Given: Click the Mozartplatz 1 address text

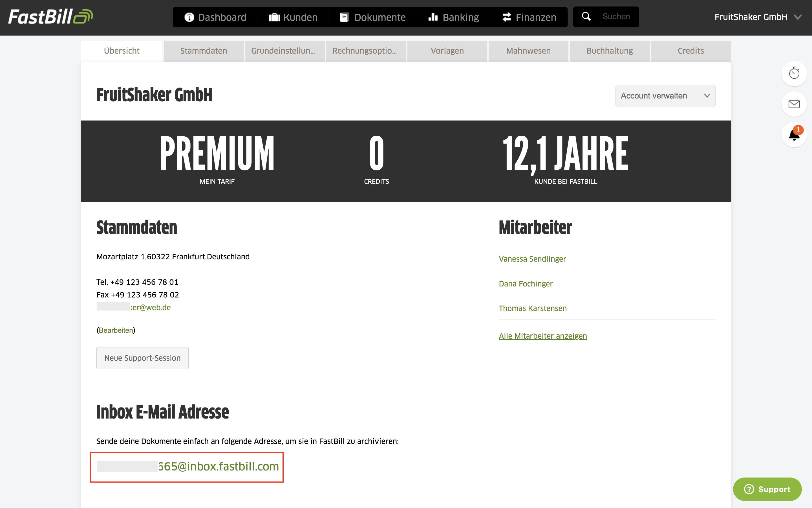Looking at the screenshot, I should 173,257.
